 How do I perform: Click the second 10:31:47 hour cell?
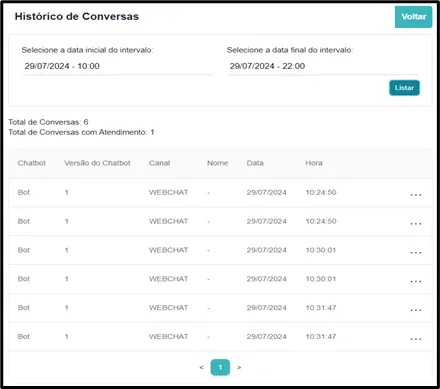click(x=321, y=336)
